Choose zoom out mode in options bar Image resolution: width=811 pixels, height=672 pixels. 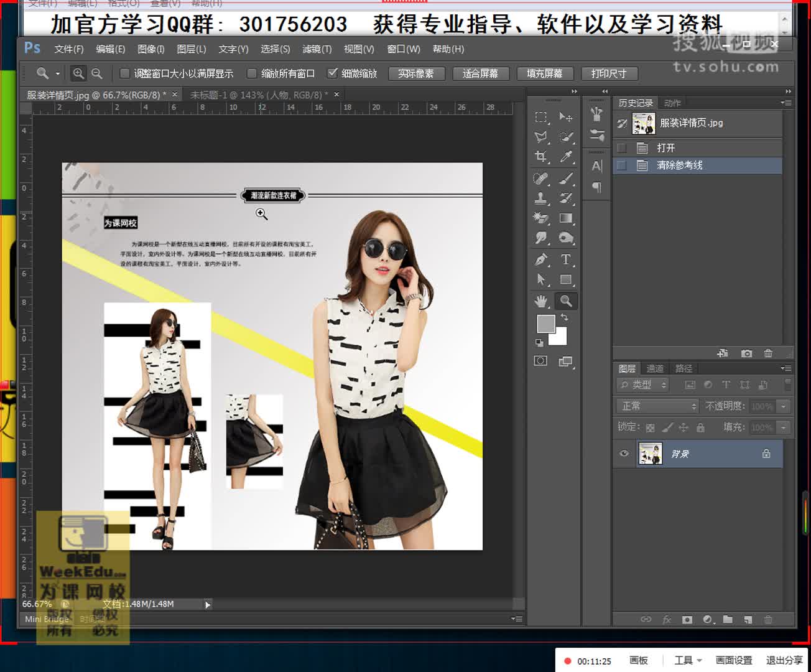pos(97,73)
